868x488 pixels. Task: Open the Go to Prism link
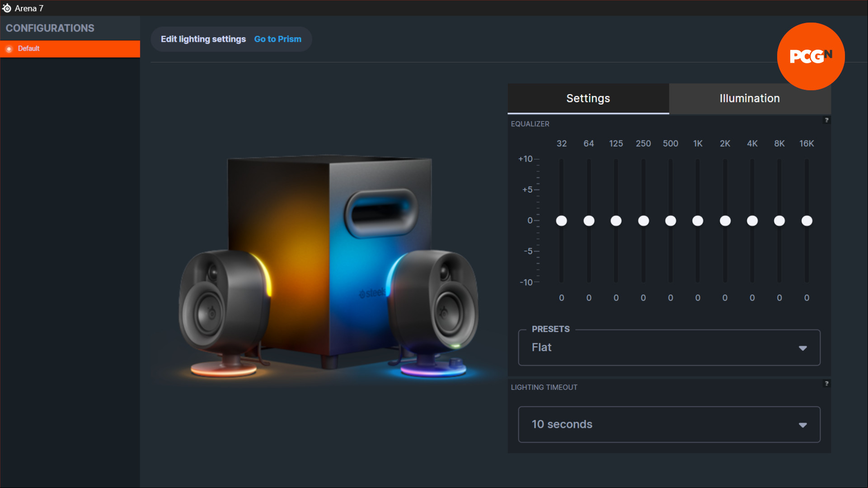pyautogui.click(x=277, y=39)
